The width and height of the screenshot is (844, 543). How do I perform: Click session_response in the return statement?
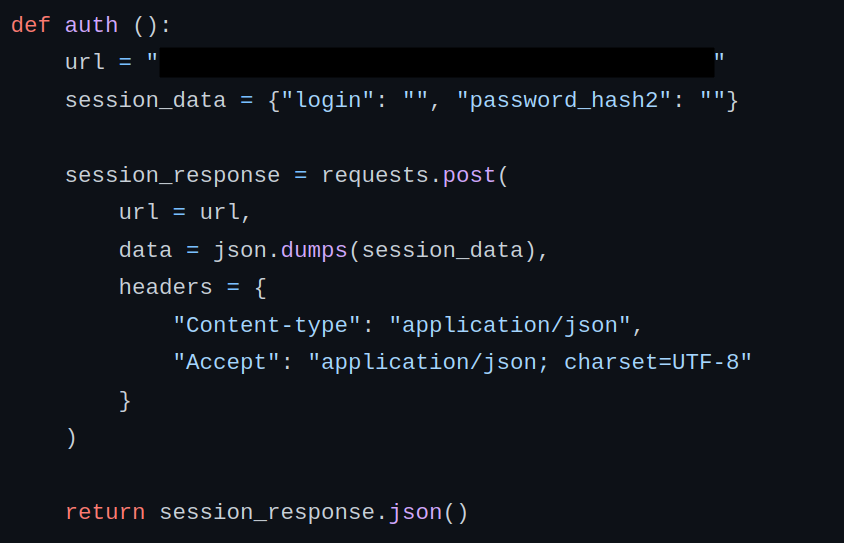click(267, 512)
